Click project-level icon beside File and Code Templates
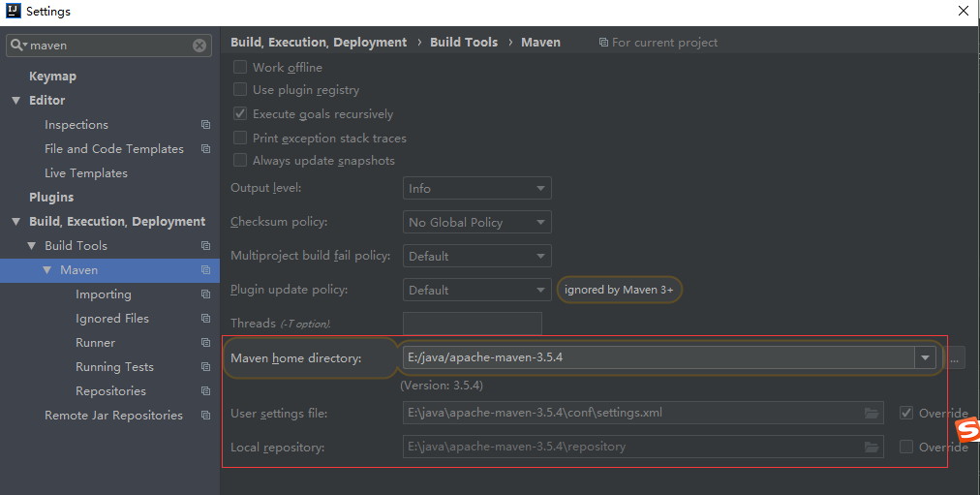 pos(205,149)
